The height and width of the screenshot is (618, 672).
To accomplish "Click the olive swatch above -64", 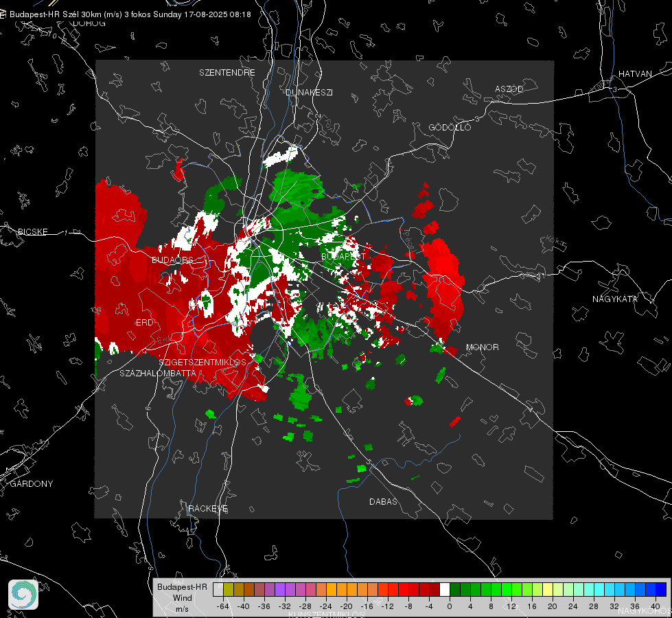I will pyautogui.click(x=229, y=589).
